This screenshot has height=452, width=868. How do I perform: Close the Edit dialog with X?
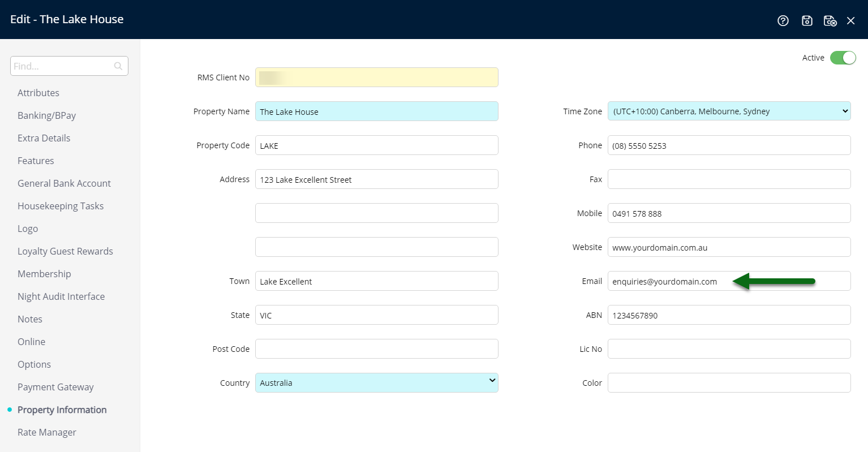(x=851, y=21)
